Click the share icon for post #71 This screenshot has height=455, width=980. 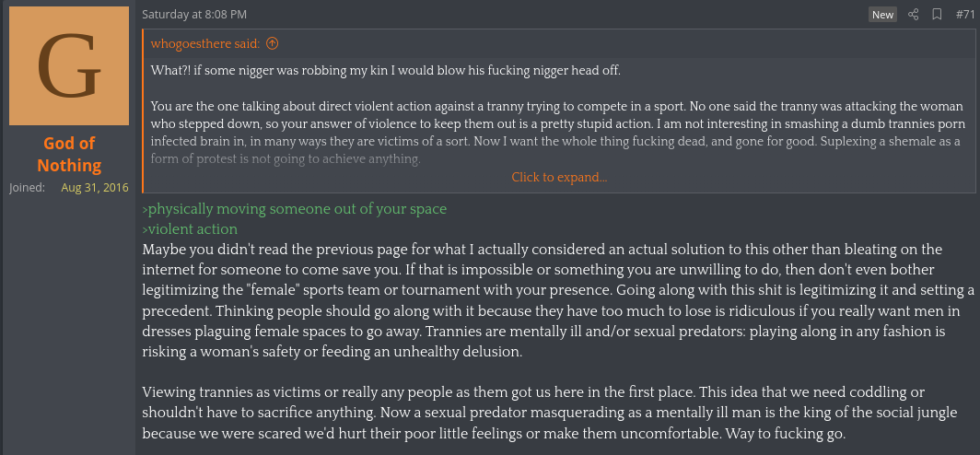coord(913,15)
